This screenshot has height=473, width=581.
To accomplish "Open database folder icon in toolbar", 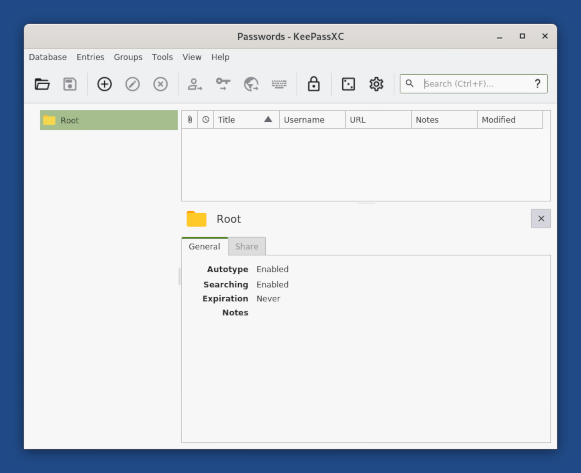I will tap(42, 84).
